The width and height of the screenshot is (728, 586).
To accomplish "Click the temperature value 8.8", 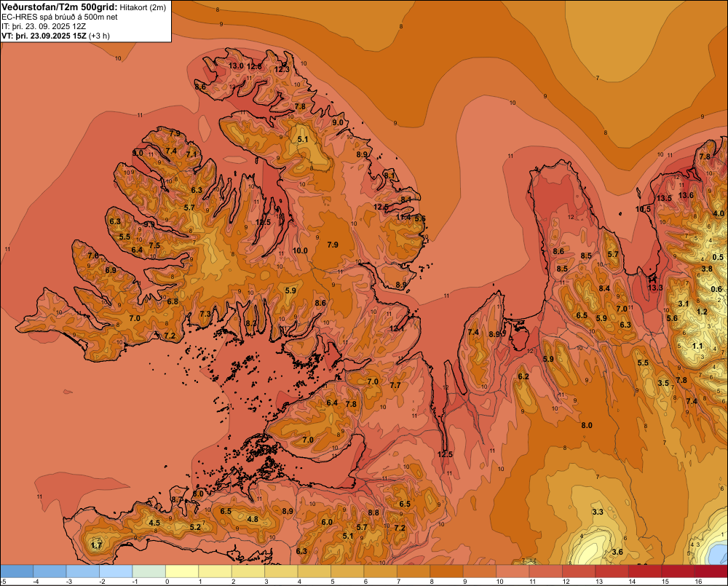I will pos(373,512).
